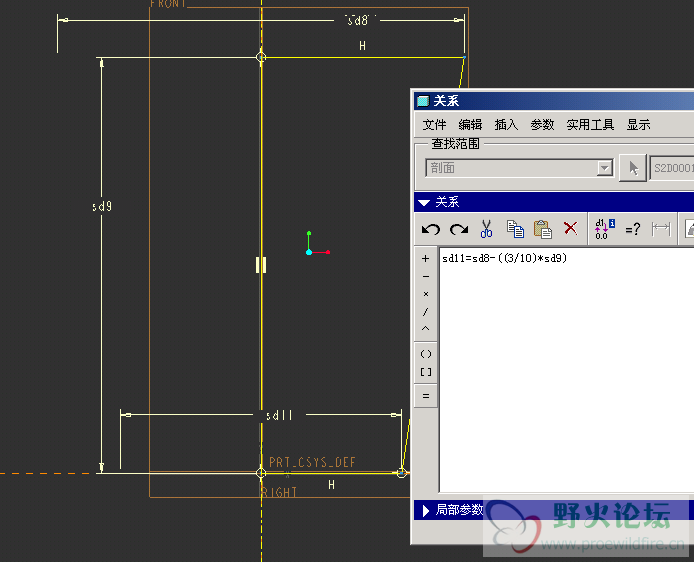Click in the relations text editor
This screenshot has width=694, height=562.
click(567, 370)
